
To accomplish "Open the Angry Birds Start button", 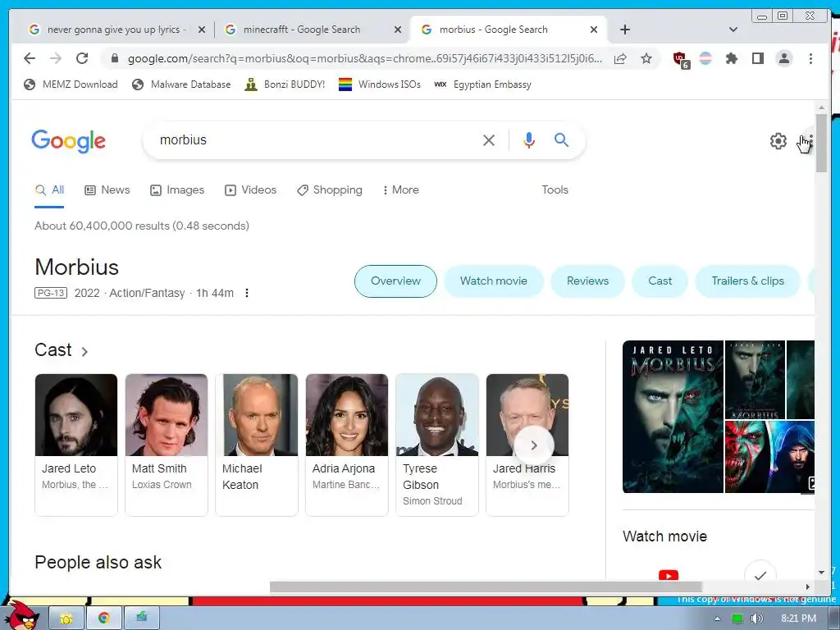I will coord(24,615).
